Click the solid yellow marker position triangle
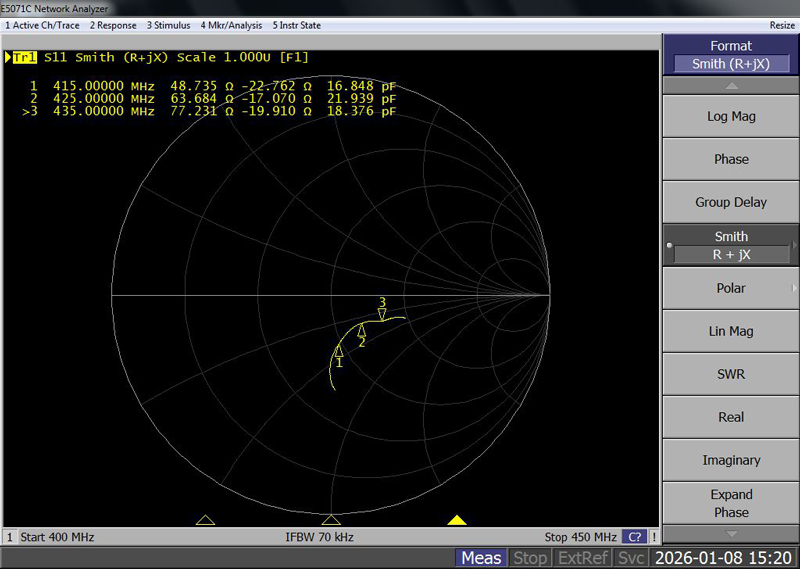The width and height of the screenshot is (800, 569). 457,520
